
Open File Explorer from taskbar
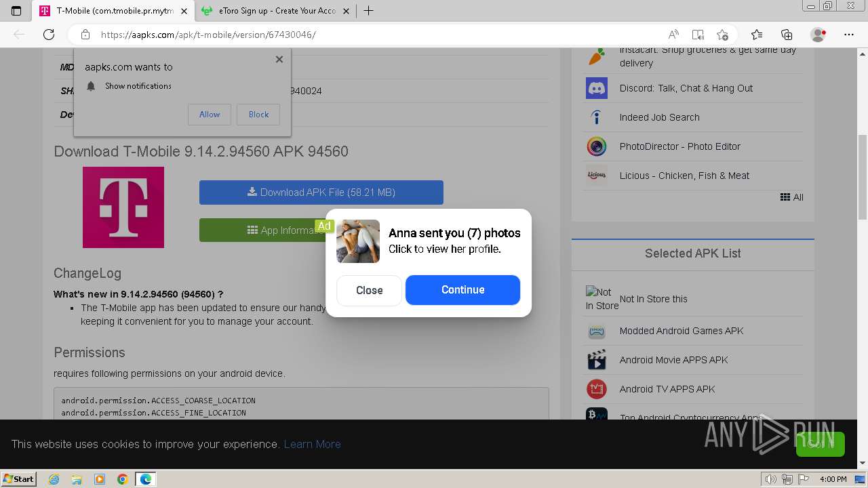pyautogui.click(x=77, y=479)
